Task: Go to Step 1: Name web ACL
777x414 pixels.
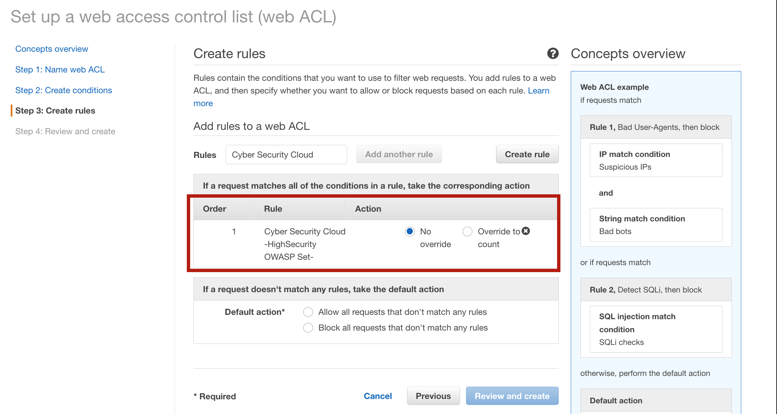Action: 59,70
